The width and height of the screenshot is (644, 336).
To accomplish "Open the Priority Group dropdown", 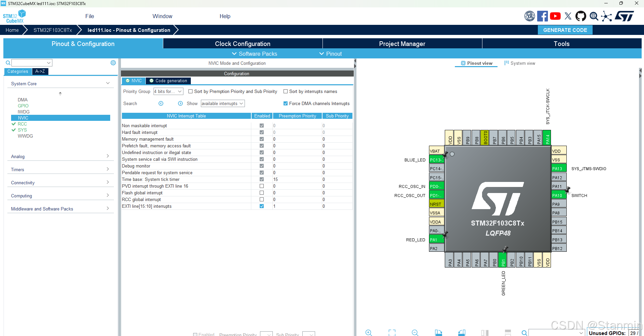I will point(168,91).
